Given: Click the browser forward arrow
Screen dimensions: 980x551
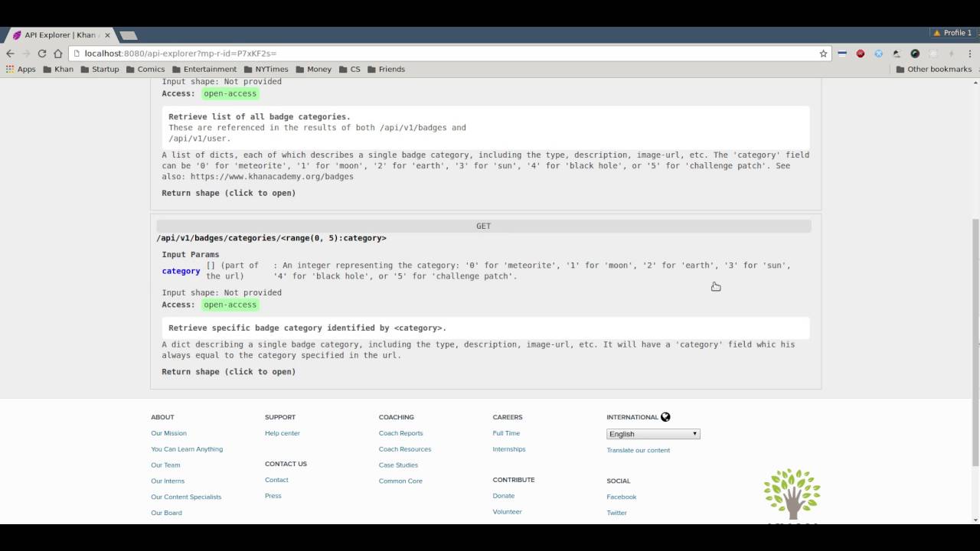Looking at the screenshot, I should (26, 54).
